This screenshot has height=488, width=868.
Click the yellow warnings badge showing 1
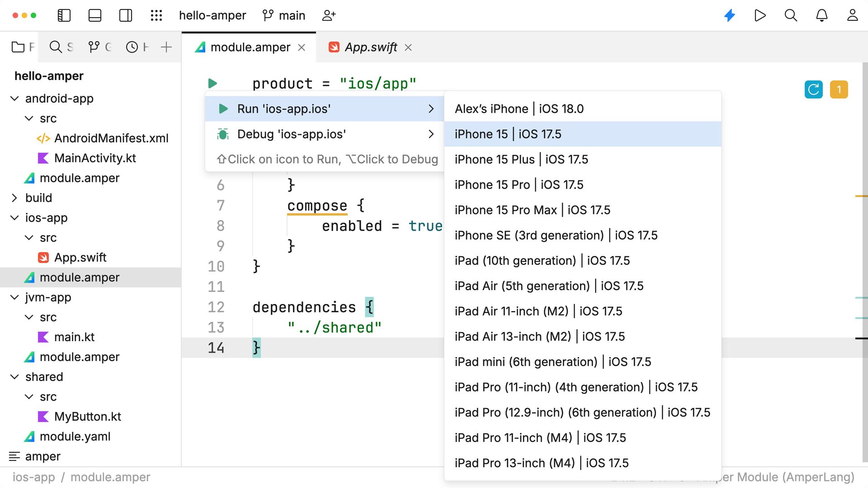click(x=839, y=89)
